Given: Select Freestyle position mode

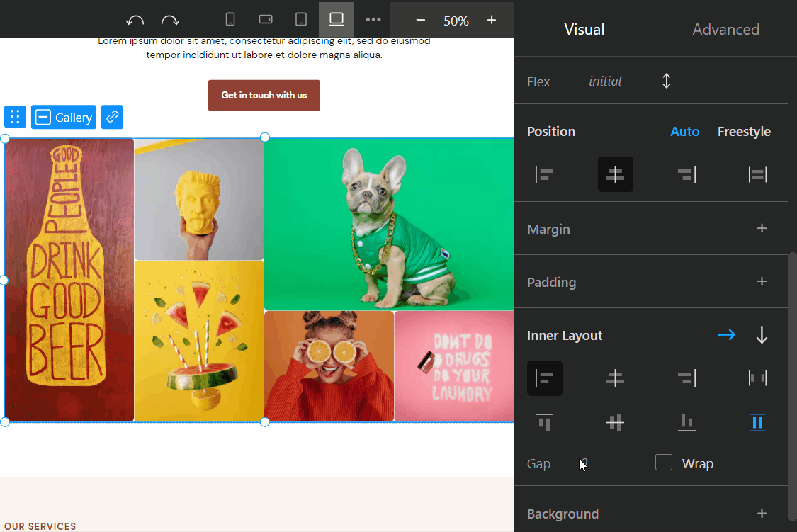Looking at the screenshot, I should [x=744, y=132].
